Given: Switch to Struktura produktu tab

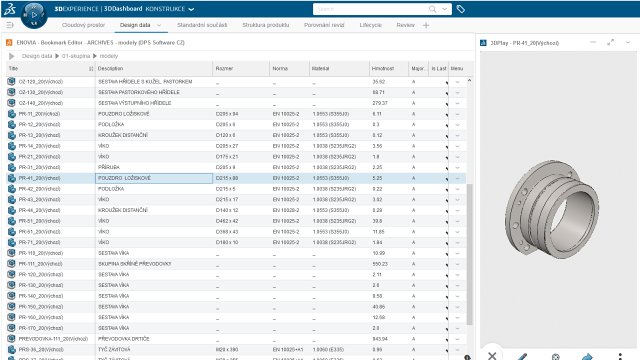Looking at the screenshot, I should coord(266,25).
